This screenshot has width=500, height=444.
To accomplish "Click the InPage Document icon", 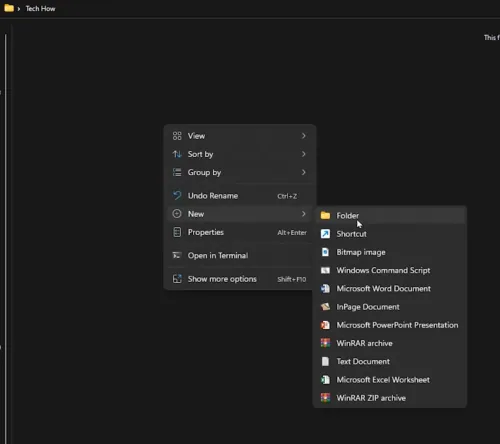I will [325, 307].
